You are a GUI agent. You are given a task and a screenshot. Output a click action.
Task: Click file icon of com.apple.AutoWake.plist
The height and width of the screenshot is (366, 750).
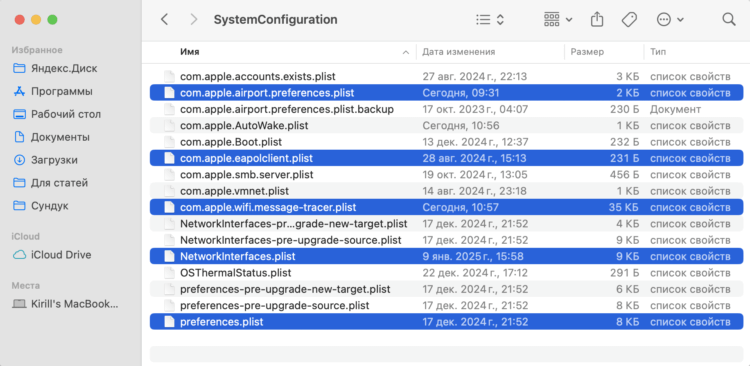click(169, 125)
